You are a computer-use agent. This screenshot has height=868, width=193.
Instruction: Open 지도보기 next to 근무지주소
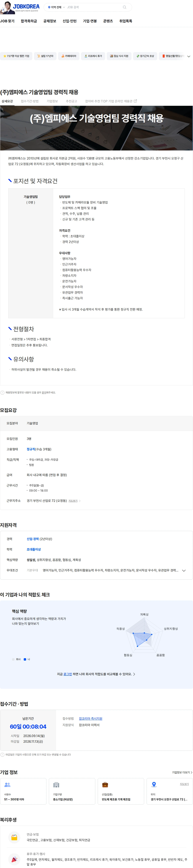pyautogui.click(x=73, y=501)
